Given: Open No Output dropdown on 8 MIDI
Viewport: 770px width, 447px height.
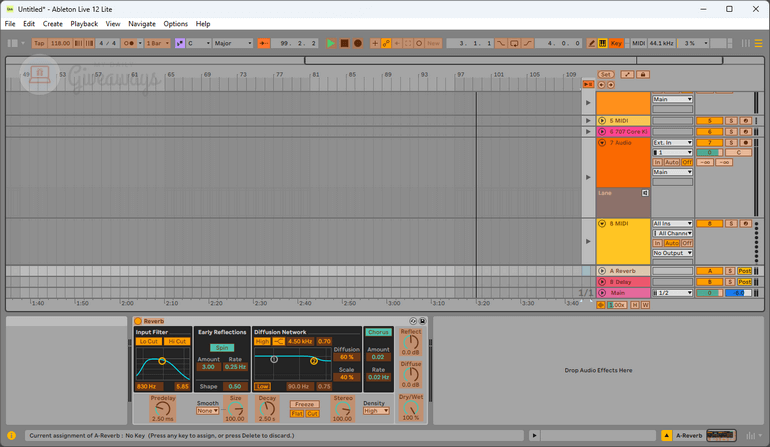Looking at the screenshot, I should (x=672, y=253).
